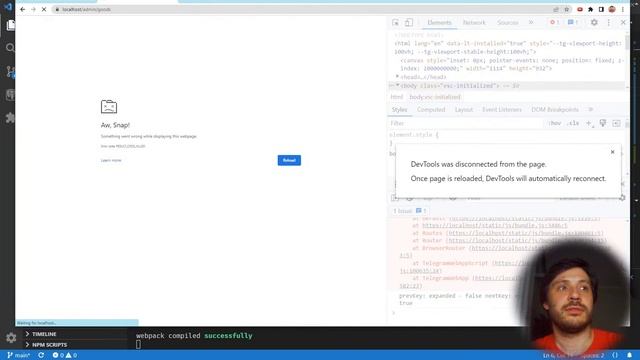
Task: Click the paintbrush rendering emulation icon
Action: click(x=602, y=123)
